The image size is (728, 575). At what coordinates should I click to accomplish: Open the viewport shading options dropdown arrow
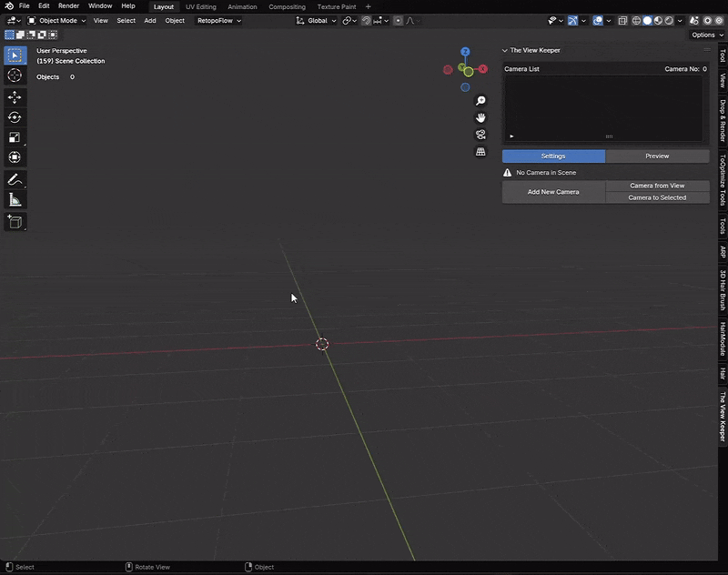point(680,20)
